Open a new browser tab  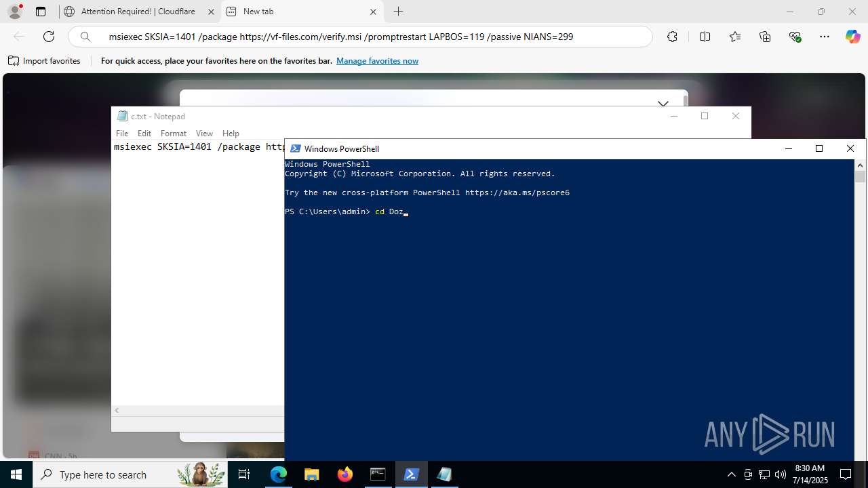click(x=399, y=12)
